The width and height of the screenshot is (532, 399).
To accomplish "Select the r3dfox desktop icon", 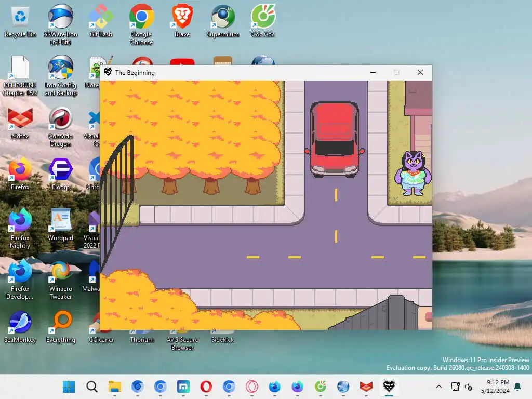I will coord(20,123).
